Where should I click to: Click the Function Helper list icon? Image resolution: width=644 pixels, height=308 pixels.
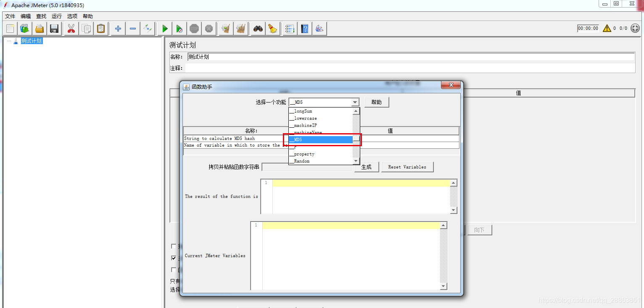tap(290, 29)
